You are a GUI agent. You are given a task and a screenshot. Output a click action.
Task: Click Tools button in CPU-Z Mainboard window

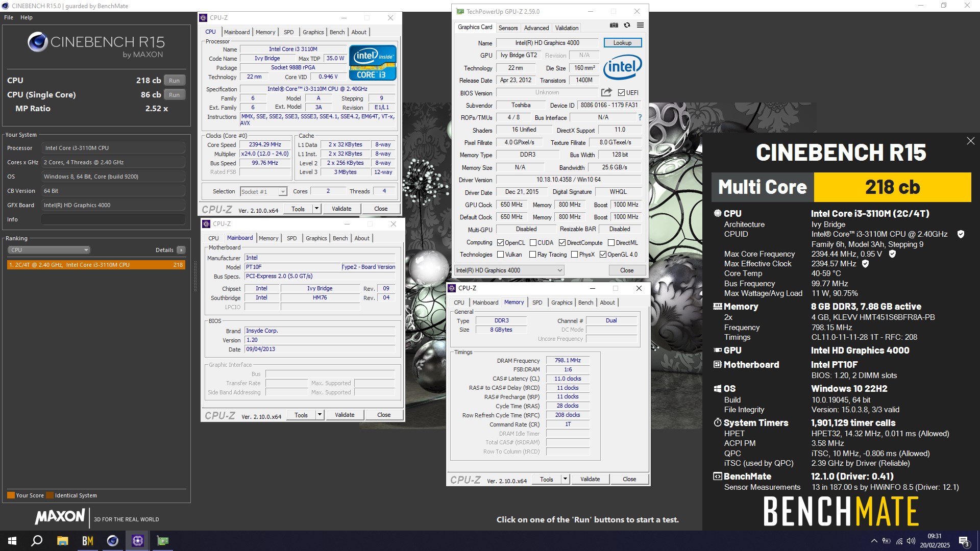tap(301, 415)
